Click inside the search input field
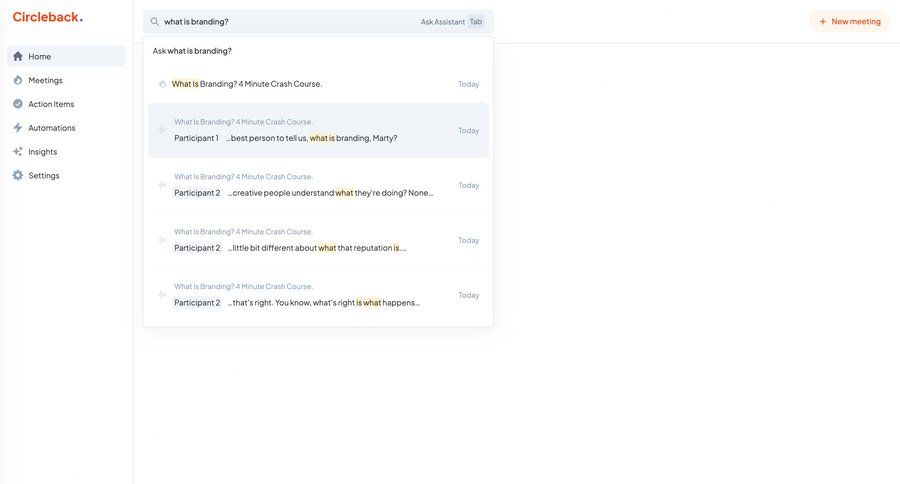Image resolution: width=900 pixels, height=484 pixels. pos(285,21)
